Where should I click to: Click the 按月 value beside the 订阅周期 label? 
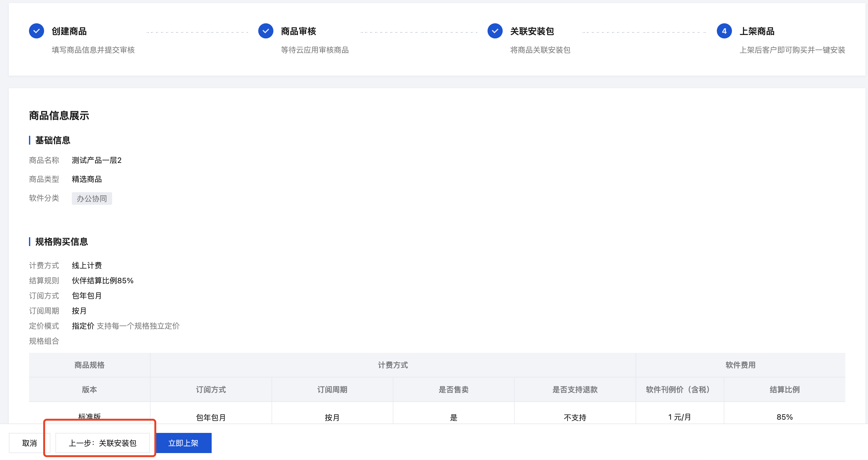coord(79,311)
